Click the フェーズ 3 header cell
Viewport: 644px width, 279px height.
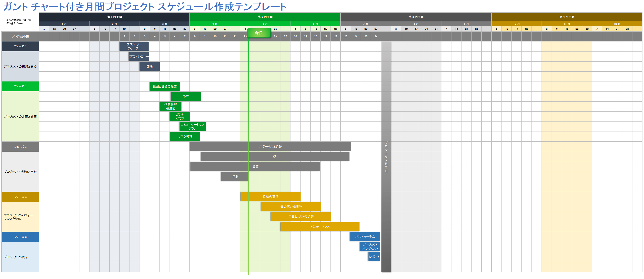(20, 147)
